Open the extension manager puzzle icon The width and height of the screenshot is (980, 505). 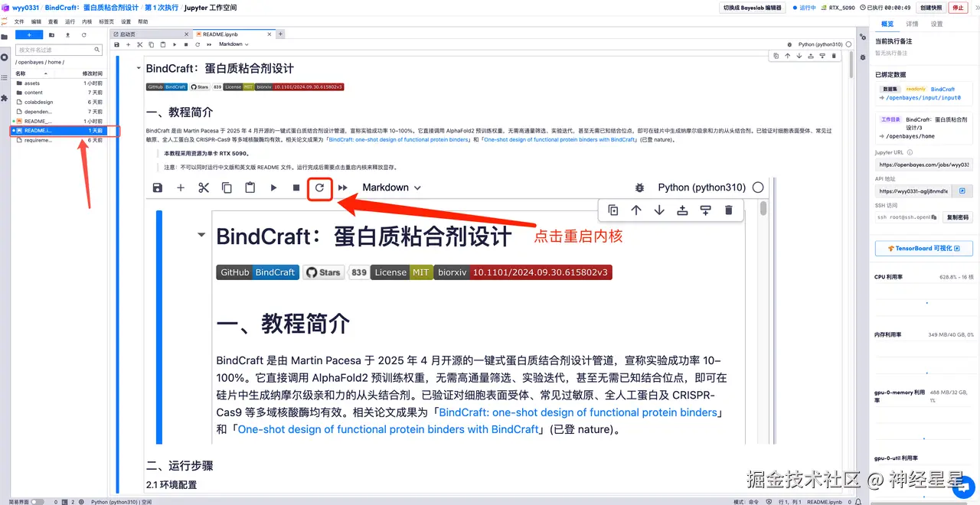pyautogui.click(x=4, y=98)
